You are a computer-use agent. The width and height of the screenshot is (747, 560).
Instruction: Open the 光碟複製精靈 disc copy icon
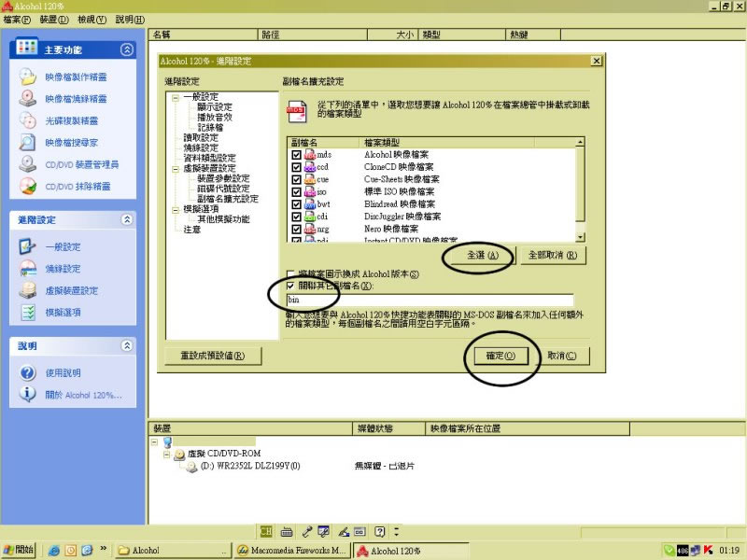[29, 121]
